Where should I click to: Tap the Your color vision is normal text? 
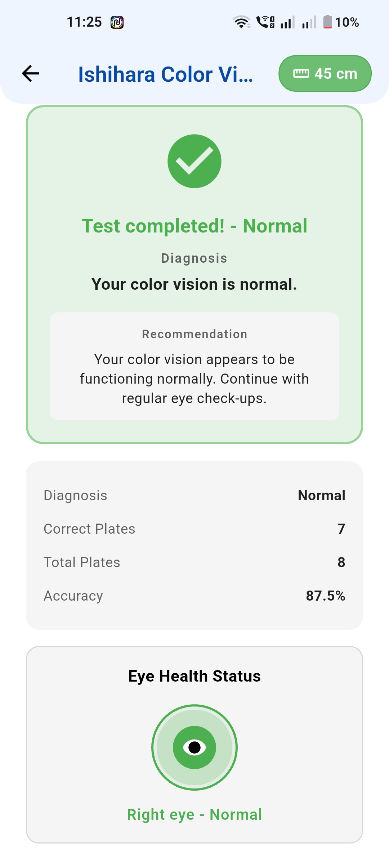click(x=194, y=284)
